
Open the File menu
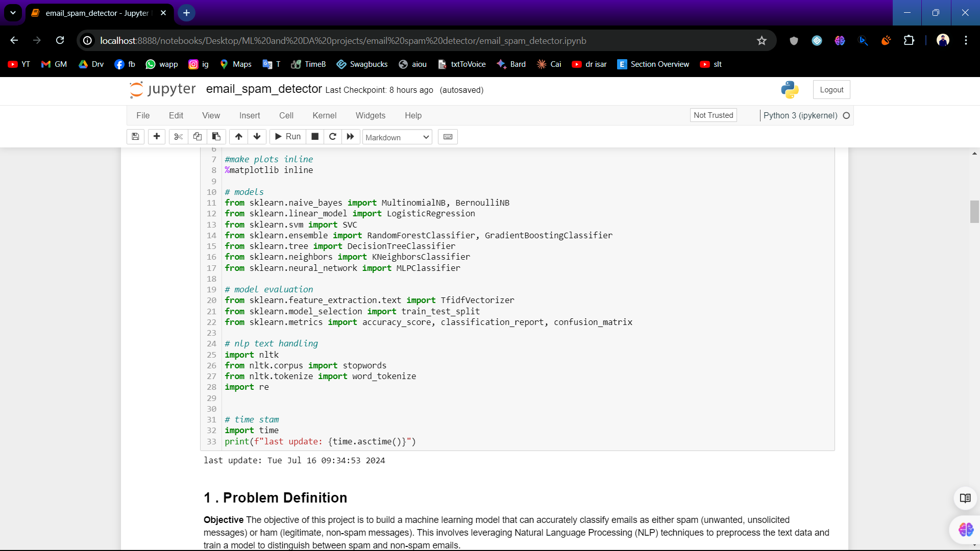point(143,115)
